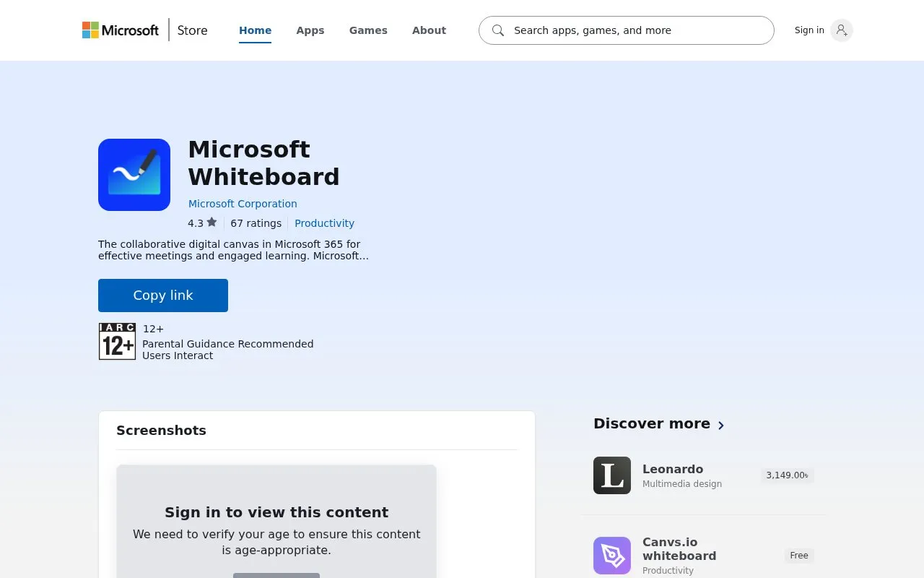Expand Discover more chevron
The height and width of the screenshot is (578, 924).
720,426
